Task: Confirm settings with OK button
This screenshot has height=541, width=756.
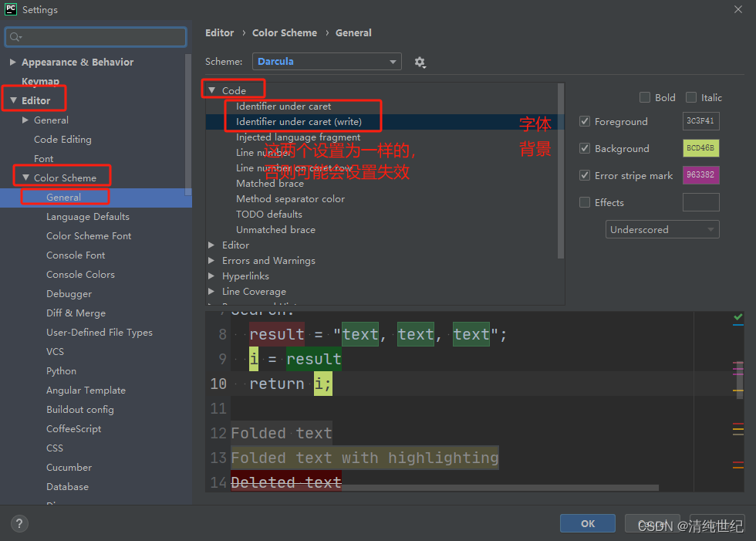Action: (x=588, y=523)
